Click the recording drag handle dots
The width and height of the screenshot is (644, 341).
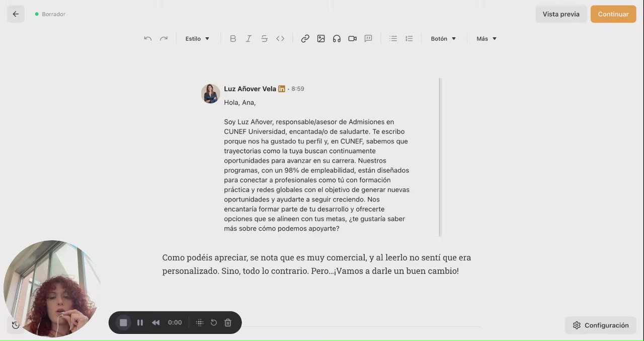click(x=199, y=322)
